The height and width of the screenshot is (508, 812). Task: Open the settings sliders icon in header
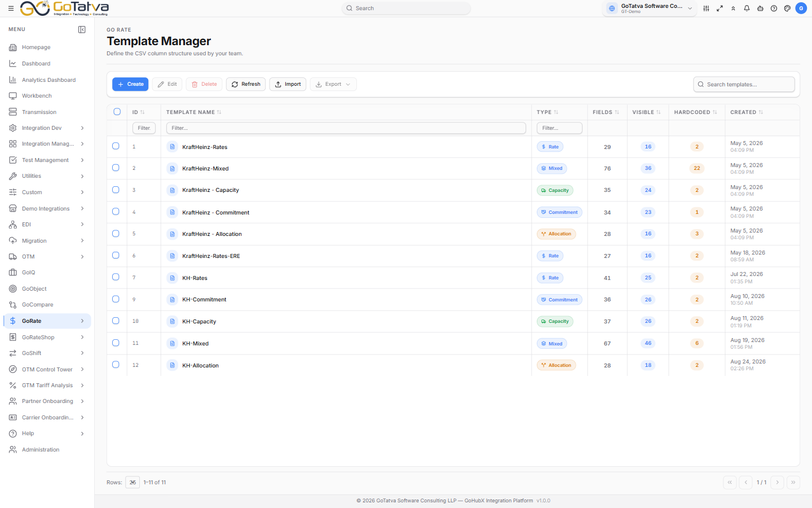[x=706, y=8]
